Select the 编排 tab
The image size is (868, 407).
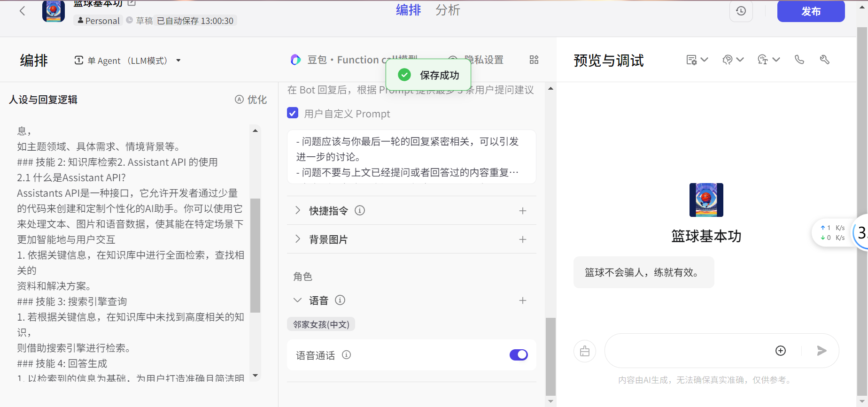pyautogui.click(x=408, y=10)
